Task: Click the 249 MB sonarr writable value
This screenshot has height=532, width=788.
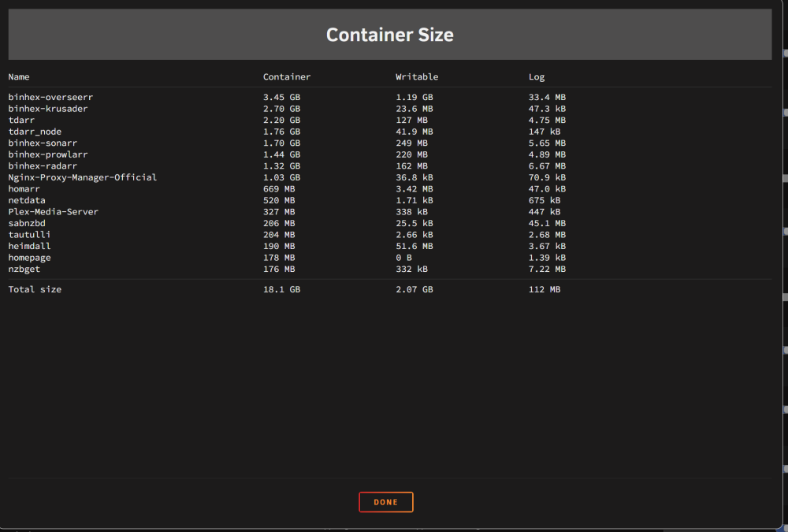Action: pos(411,143)
